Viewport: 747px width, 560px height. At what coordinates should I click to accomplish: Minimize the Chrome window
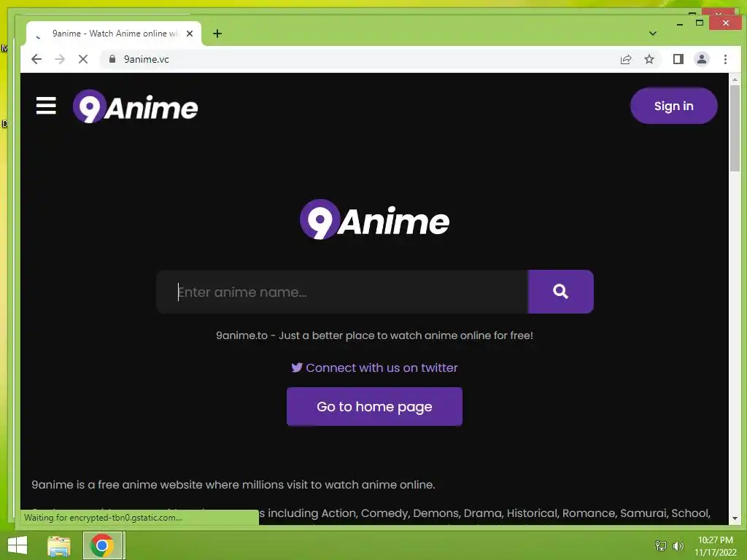tap(680, 23)
